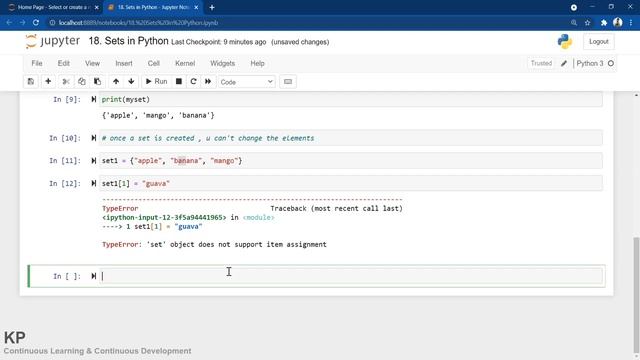Open browser extensions puzzle icon
The width and height of the screenshot is (640, 360).
click(x=604, y=23)
